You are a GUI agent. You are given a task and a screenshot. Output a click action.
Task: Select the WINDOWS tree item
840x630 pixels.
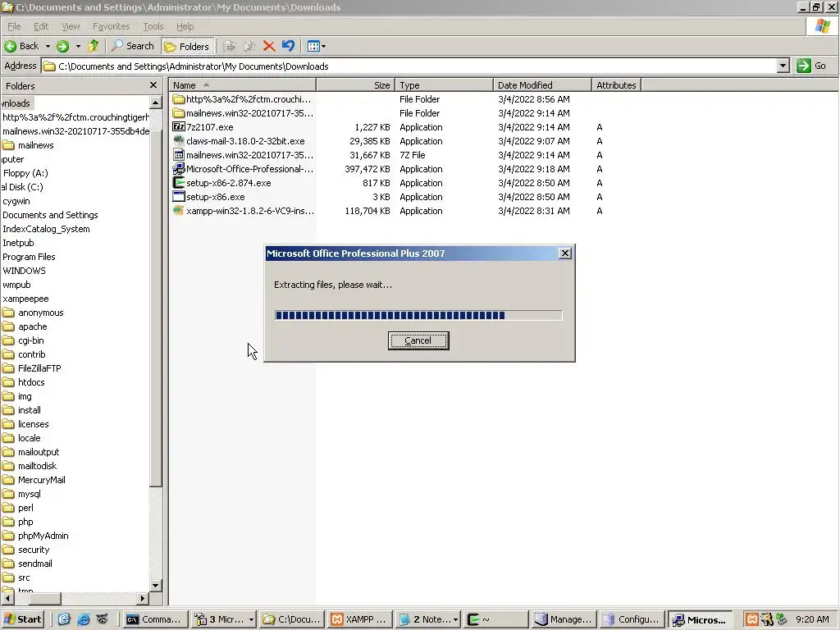point(24,271)
